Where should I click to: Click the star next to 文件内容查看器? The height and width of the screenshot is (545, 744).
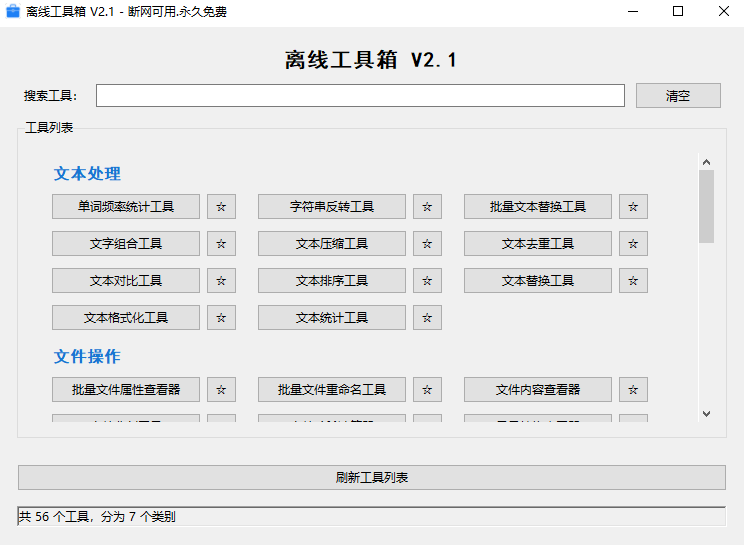point(633,389)
